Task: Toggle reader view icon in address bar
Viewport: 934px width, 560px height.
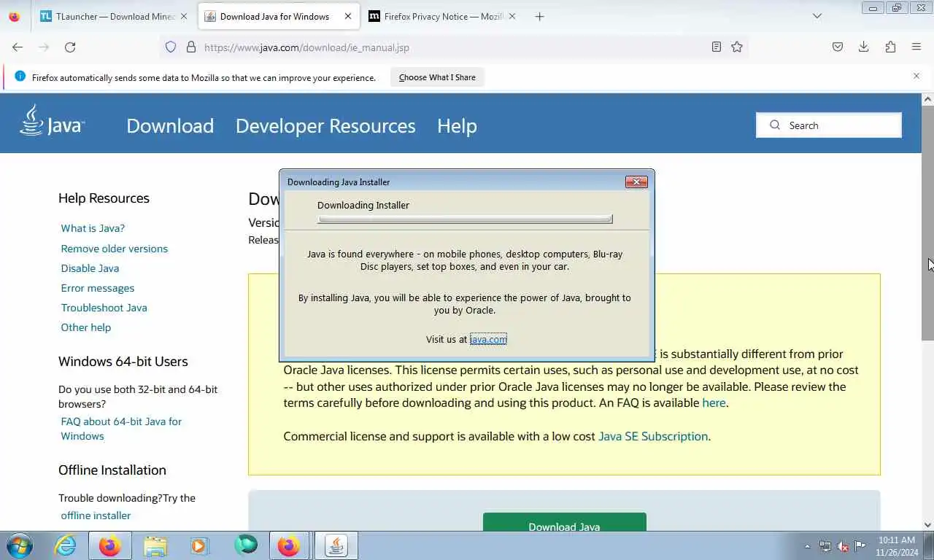Action: point(717,47)
